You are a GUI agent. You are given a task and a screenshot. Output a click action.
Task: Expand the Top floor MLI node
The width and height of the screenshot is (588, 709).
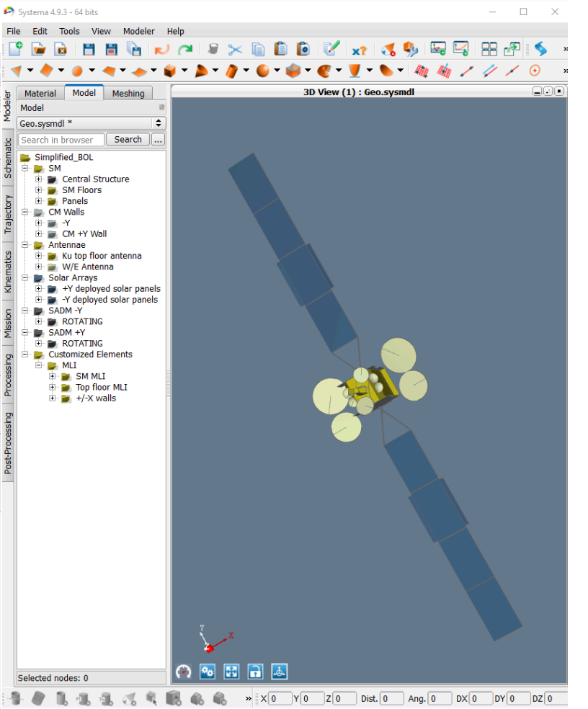pyautogui.click(x=53, y=387)
